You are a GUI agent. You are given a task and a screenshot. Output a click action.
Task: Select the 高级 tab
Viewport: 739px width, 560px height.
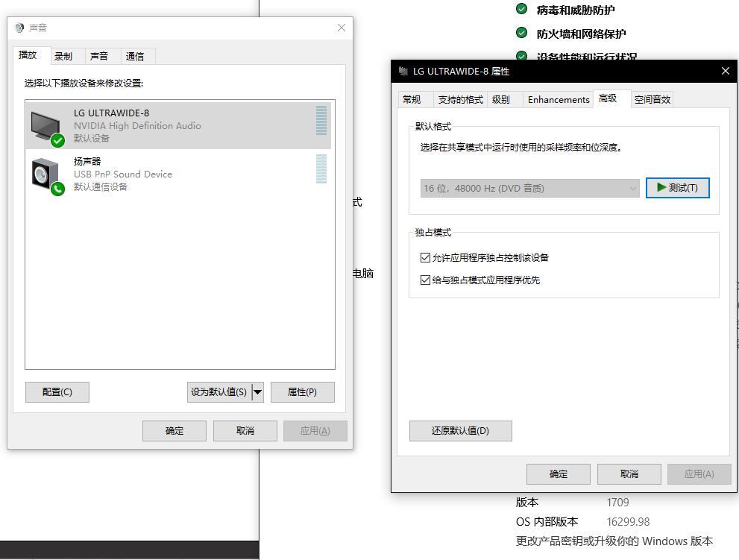click(x=611, y=98)
